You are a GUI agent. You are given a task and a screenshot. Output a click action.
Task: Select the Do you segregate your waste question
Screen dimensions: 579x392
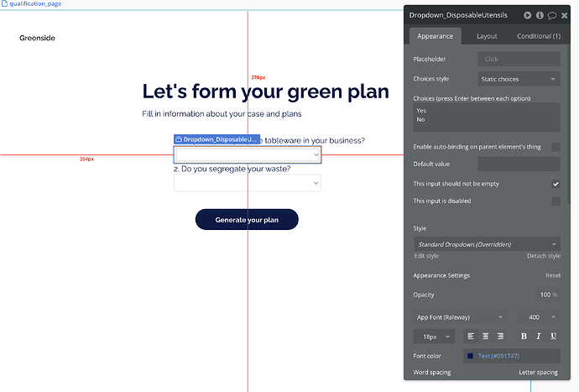[232, 169]
